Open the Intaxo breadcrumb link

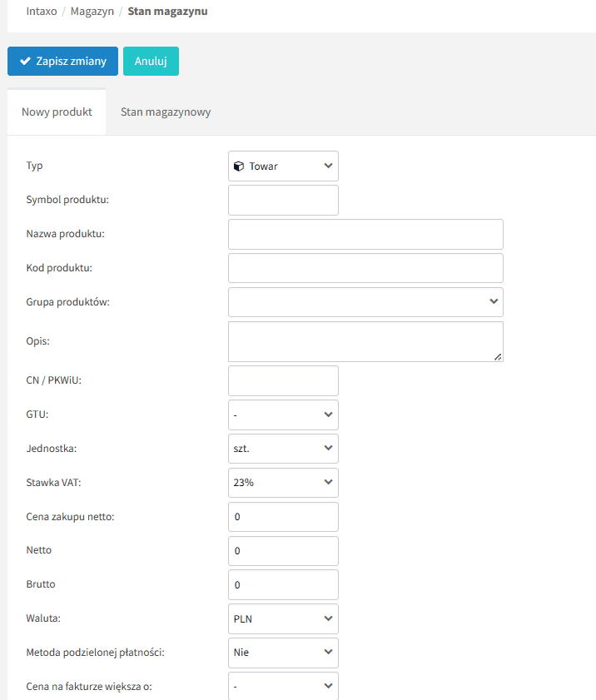42,12
